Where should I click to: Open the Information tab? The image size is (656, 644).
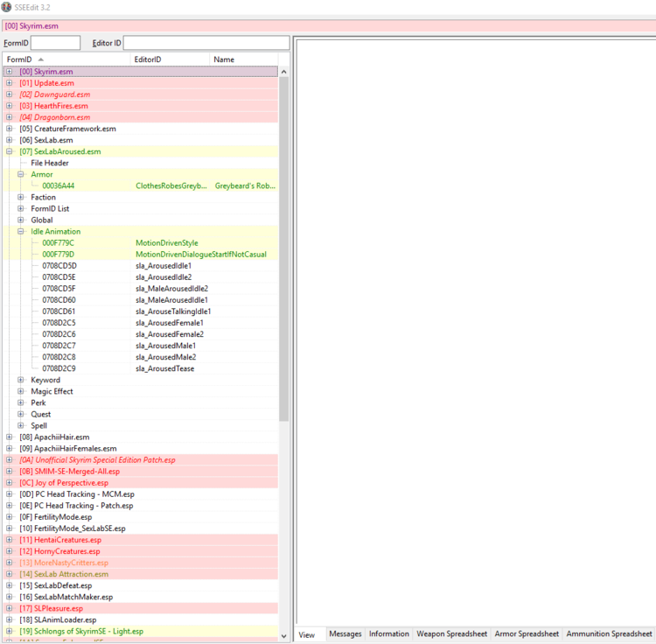pos(388,634)
